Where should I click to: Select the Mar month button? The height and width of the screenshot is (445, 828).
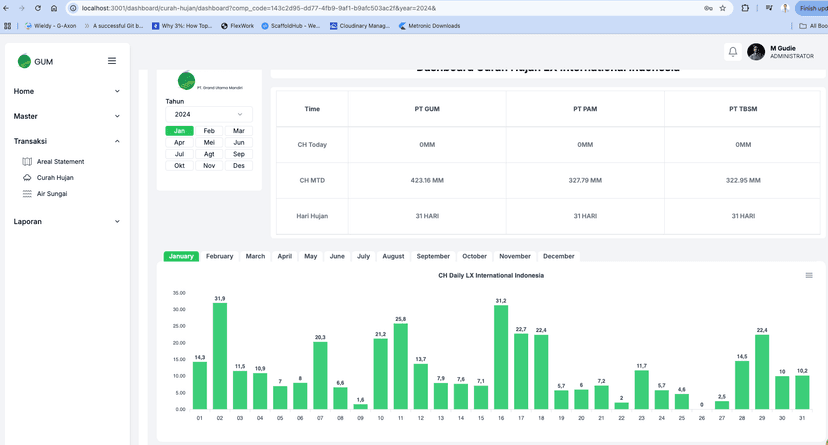click(239, 130)
